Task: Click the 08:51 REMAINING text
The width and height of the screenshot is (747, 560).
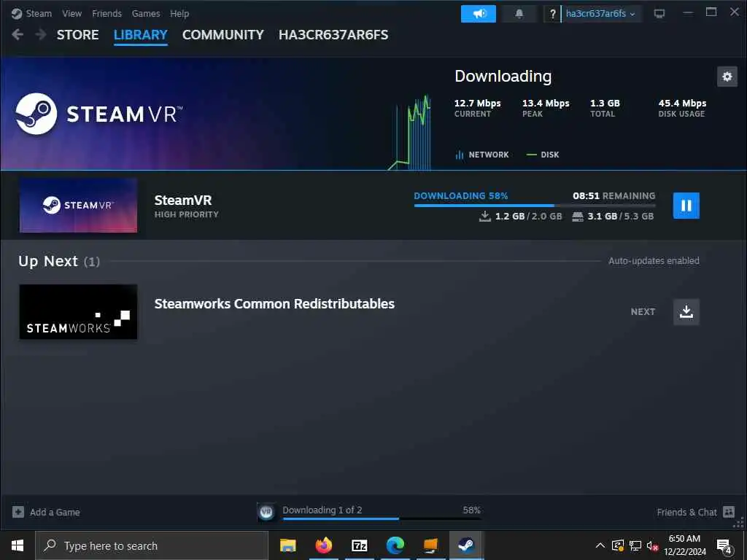Action: click(614, 195)
